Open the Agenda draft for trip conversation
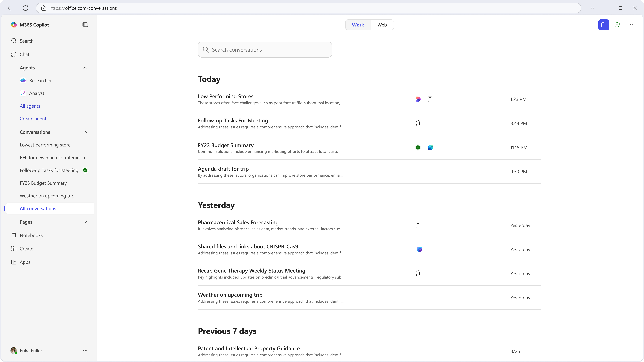 pyautogui.click(x=369, y=172)
